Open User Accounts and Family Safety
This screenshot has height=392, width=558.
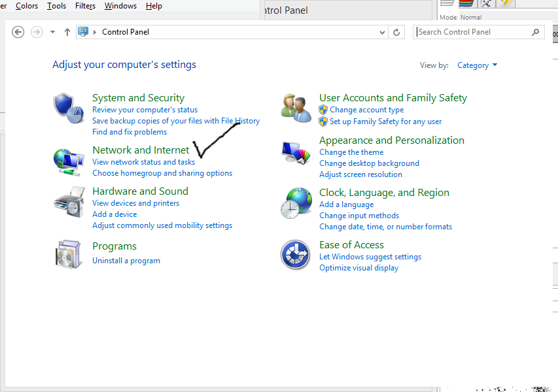click(x=393, y=98)
